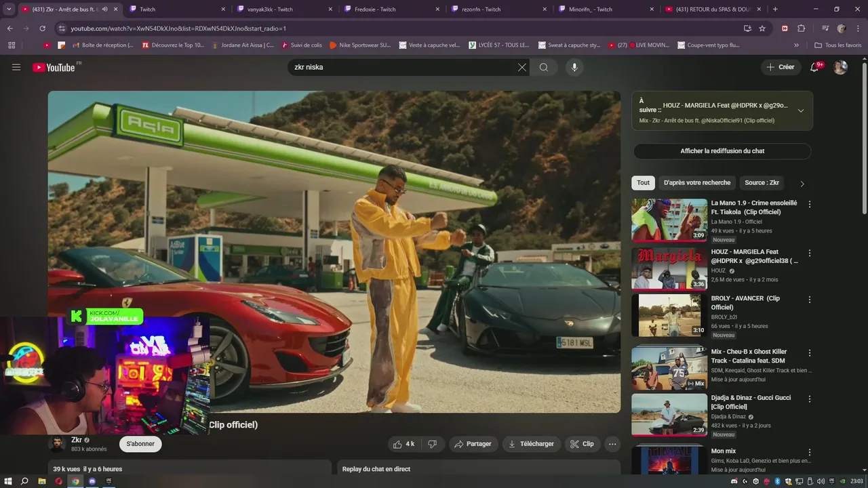The height and width of the screenshot is (488, 868).
Task: Open the YouTube guide hamburger menu
Action: tap(16, 67)
